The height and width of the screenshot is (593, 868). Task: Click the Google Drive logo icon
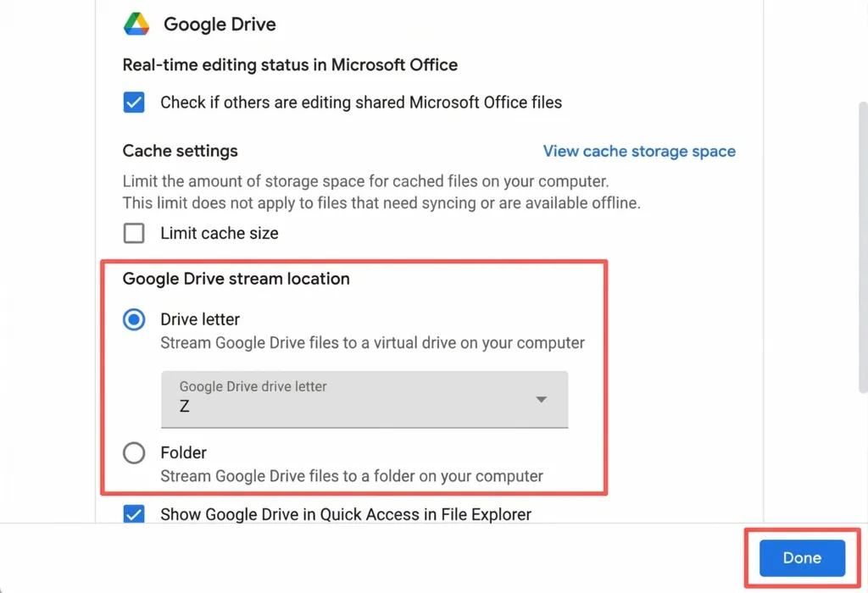click(x=136, y=24)
